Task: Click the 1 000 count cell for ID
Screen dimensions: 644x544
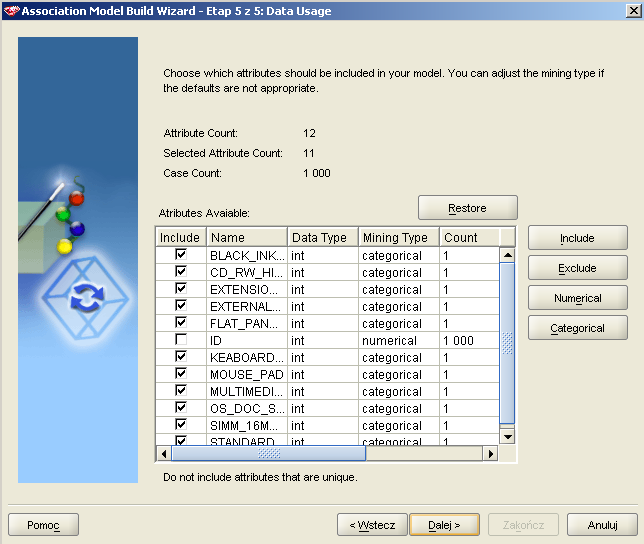Action: pos(469,340)
